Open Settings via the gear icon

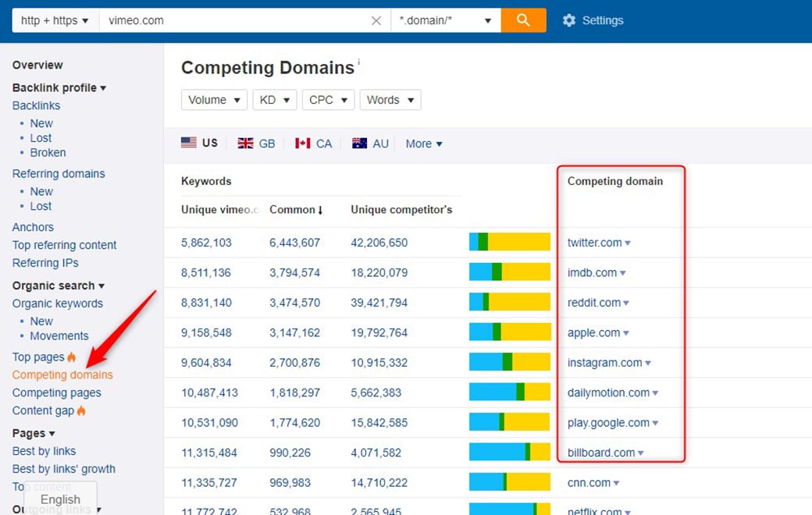[569, 20]
